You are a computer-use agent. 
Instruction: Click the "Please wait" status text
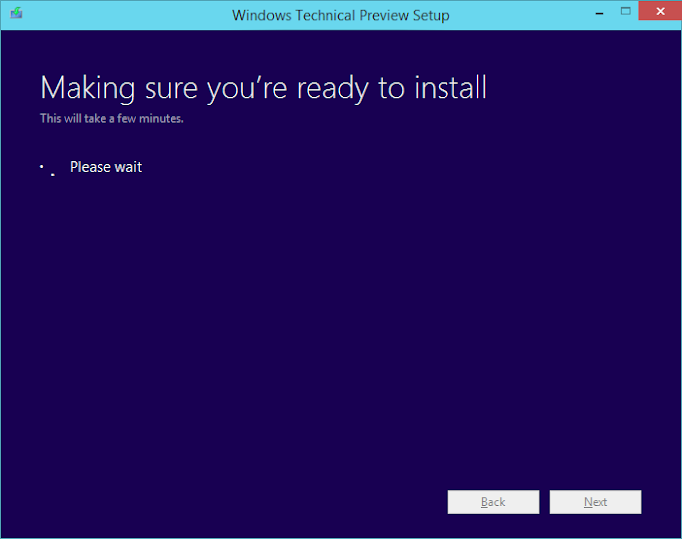[106, 167]
